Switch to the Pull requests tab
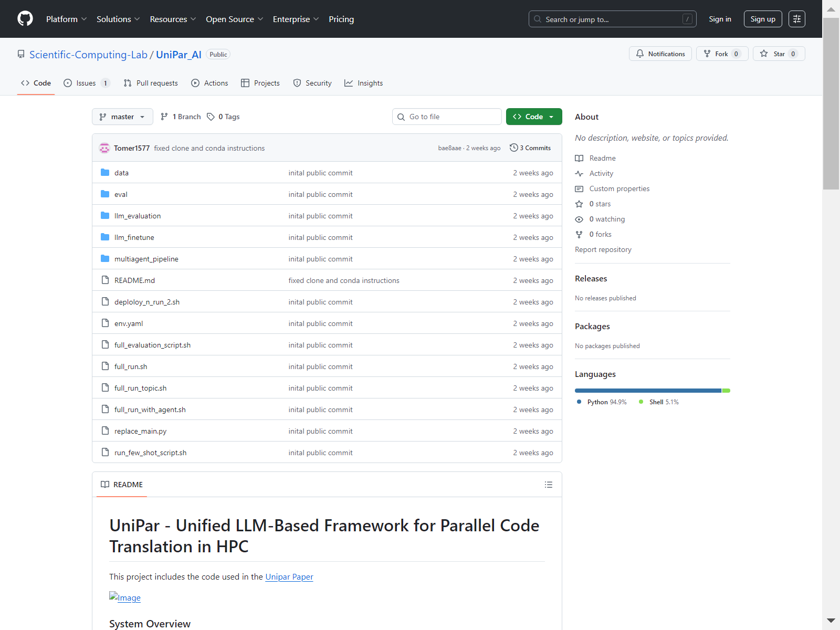 (151, 83)
